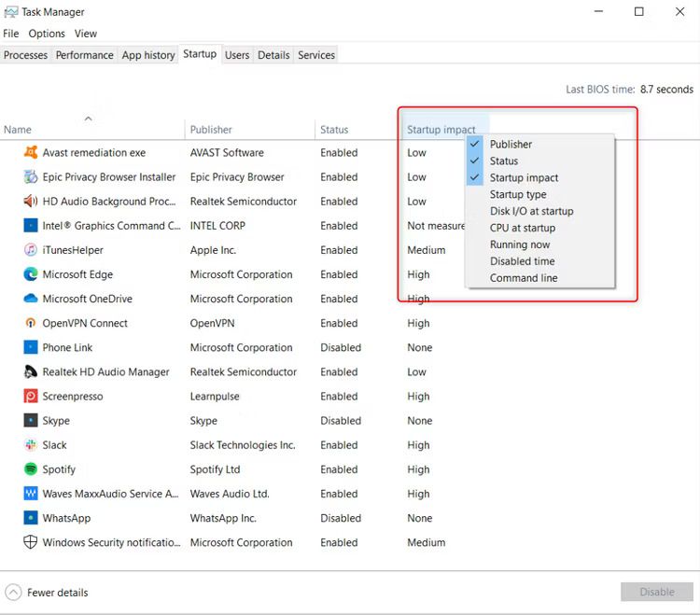Sort by Startup impact column header
Screen dimensions: 700x615
pos(441,130)
